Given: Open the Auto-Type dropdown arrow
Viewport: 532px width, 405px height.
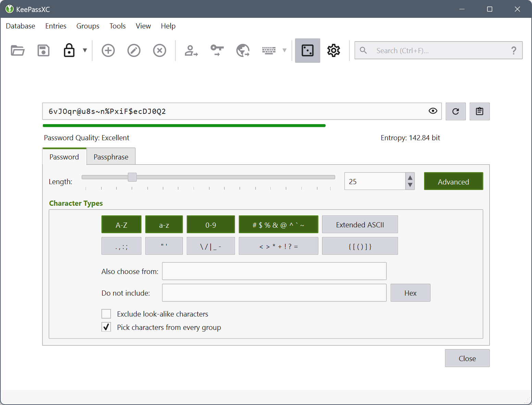Looking at the screenshot, I should point(285,50).
